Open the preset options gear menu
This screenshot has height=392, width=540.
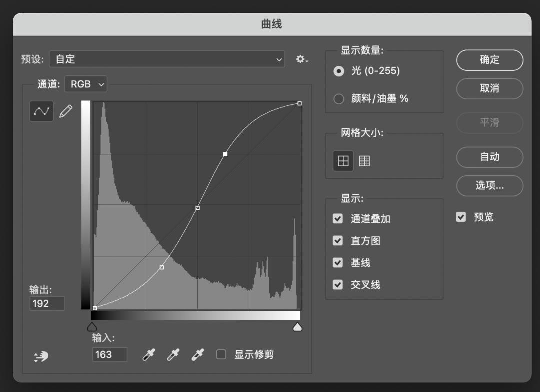(301, 59)
